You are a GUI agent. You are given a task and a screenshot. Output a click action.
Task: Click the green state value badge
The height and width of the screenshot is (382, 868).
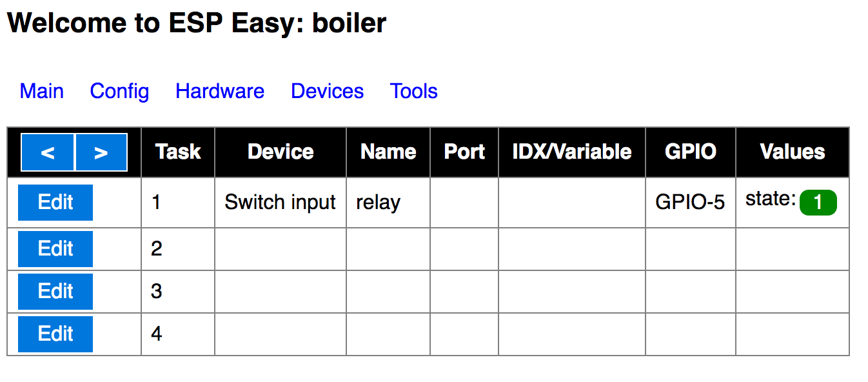click(x=818, y=203)
